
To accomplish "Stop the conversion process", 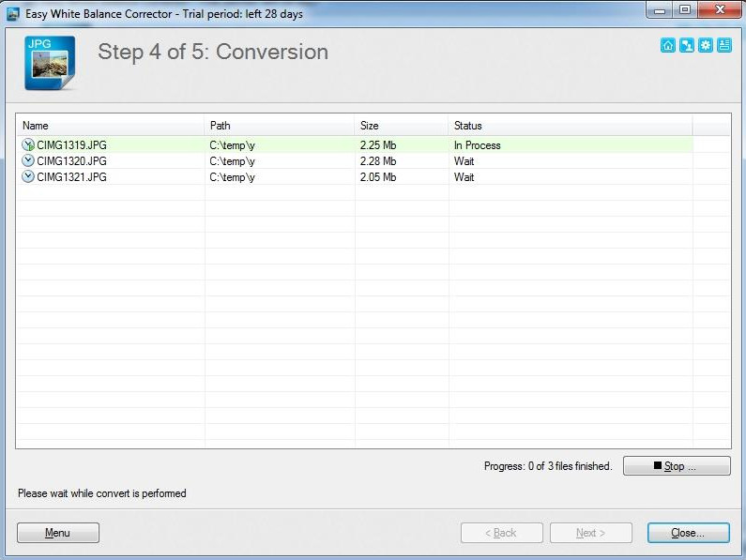I will click(677, 466).
